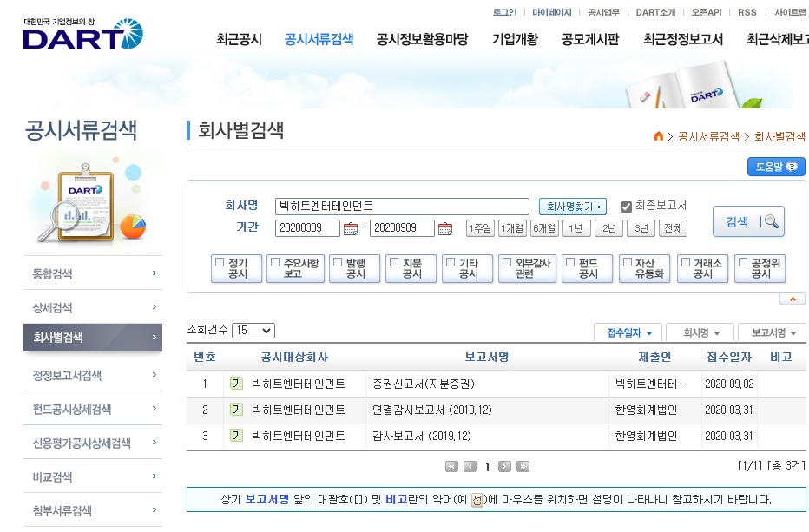Viewport: 809px width, 532px height.
Task: Set period to 2년
Action: [608, 228]
